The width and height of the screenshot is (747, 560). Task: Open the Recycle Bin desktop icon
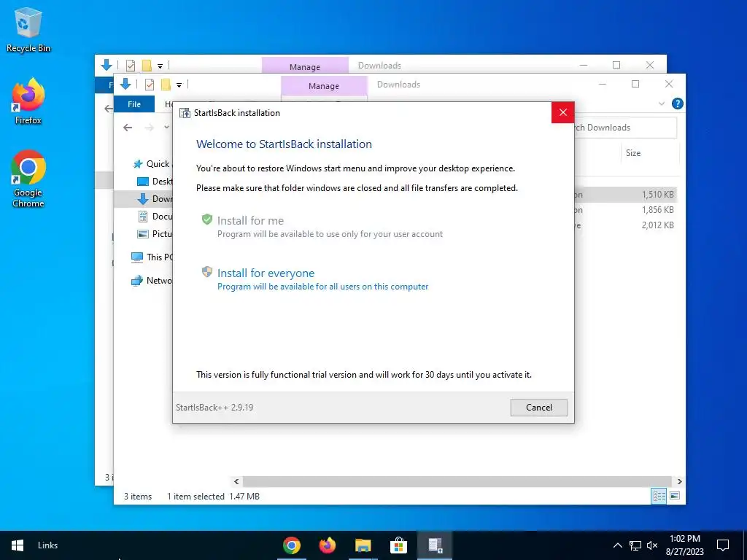(28, 30)
